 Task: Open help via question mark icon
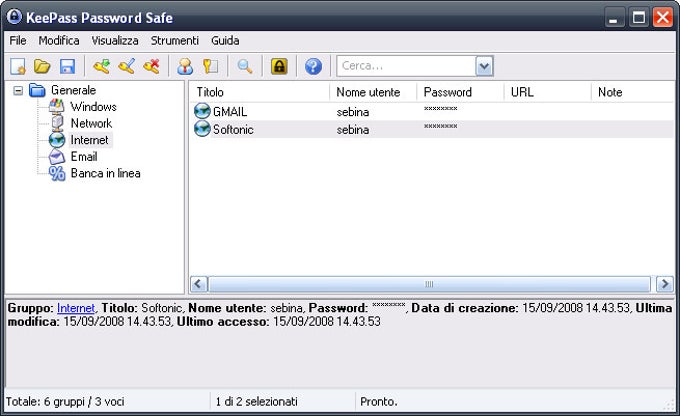click(x=313, y=66)
